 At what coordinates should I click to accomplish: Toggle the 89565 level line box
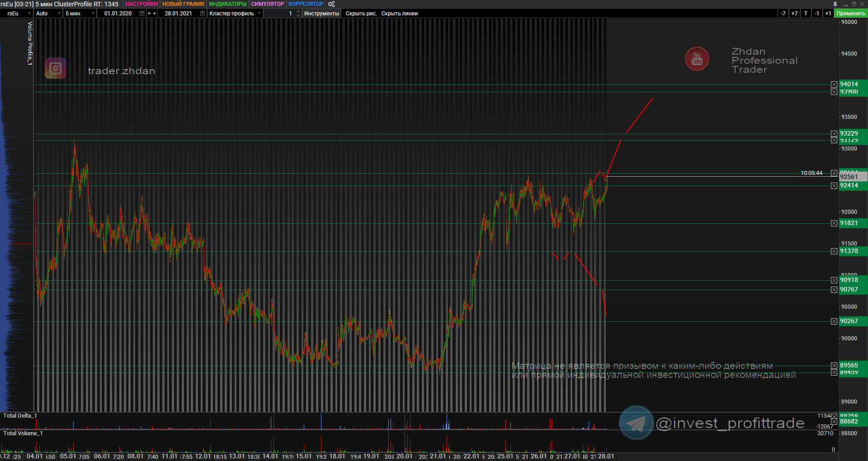tap(834, 366)
